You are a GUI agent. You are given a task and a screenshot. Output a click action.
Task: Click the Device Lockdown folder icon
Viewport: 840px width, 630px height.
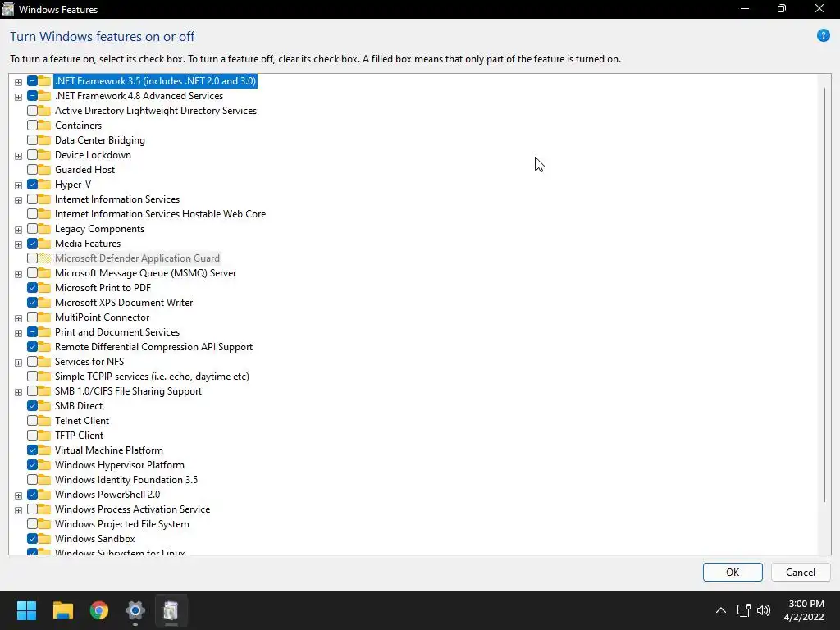click(x=44, y=155)
